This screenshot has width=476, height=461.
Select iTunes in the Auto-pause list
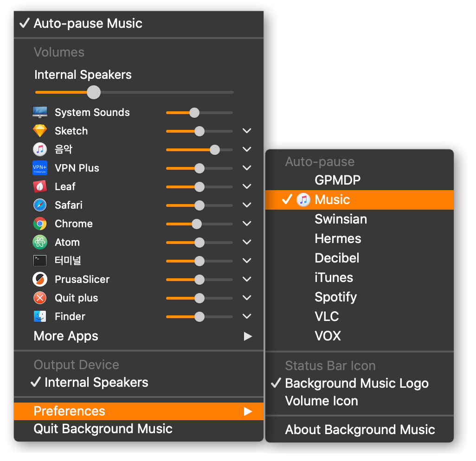pyautogui.click(x=360, y=277)
